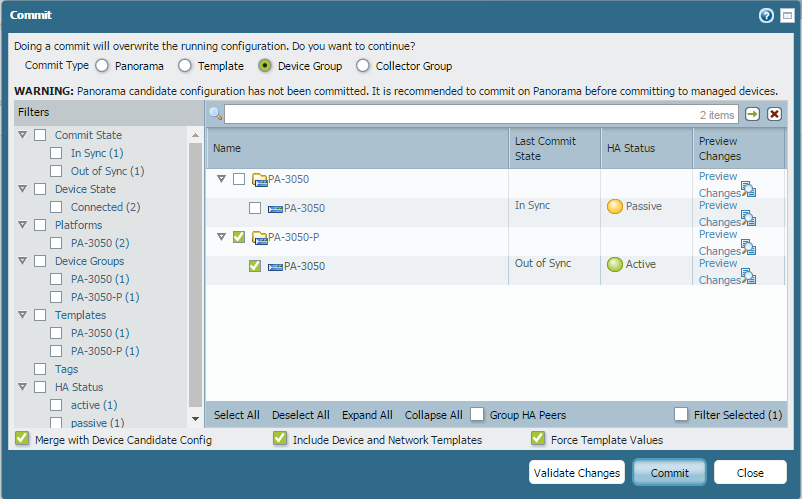Image resolution: width=802 pixels, height=499 pixels.
Task: Click the Validate Changes button
Action: (577, 472)
